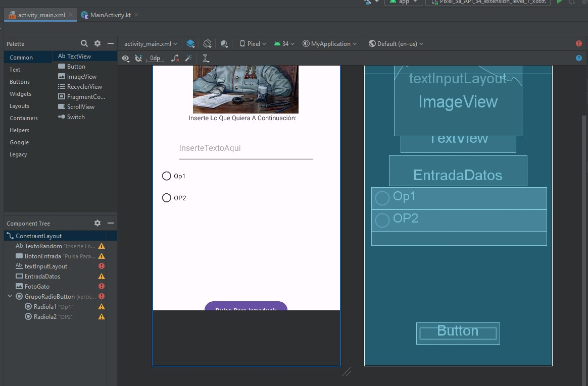Screen dimensions: 588x386
Task: Click the orientation for preview icon
Action: [x=207, y=44]
